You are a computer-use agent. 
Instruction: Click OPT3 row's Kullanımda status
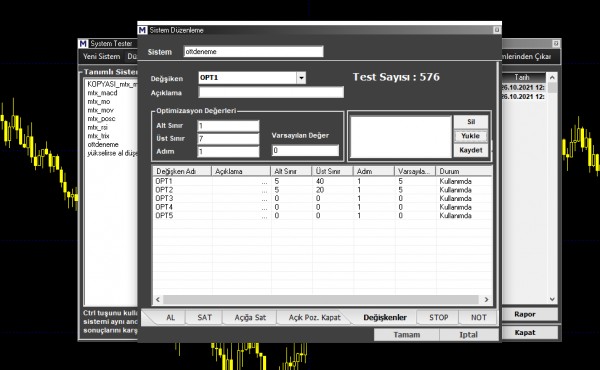455,199
